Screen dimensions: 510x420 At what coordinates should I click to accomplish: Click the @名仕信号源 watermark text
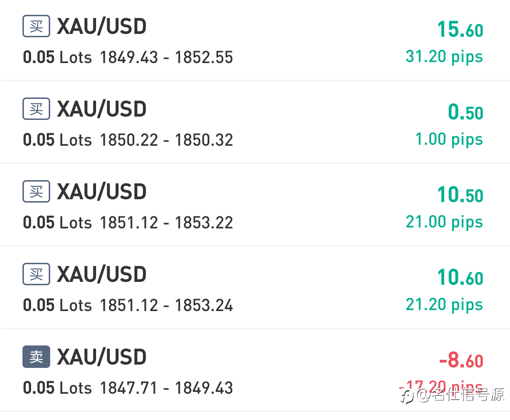[x=460, y=395]
